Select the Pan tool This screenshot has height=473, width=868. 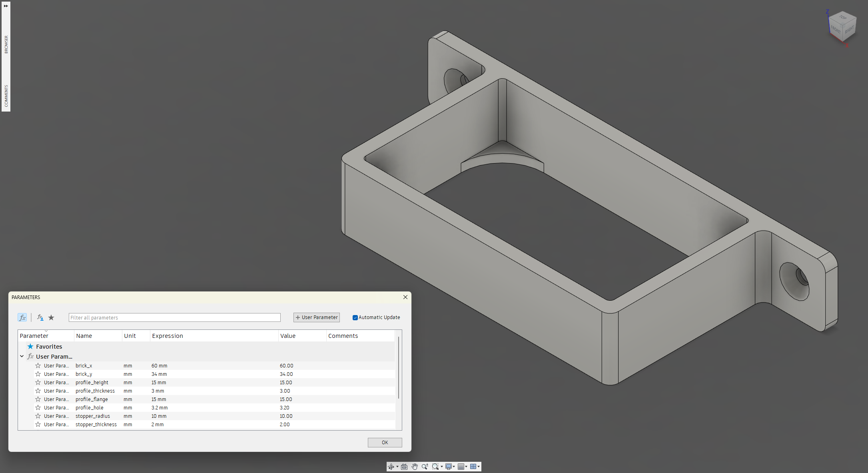pyautogui.click(x=415, y=467)
